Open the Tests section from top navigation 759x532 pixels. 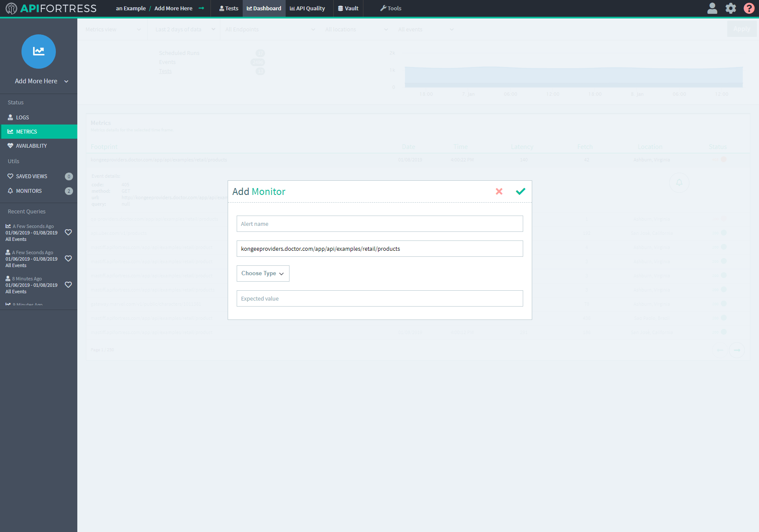click(229, 8)
